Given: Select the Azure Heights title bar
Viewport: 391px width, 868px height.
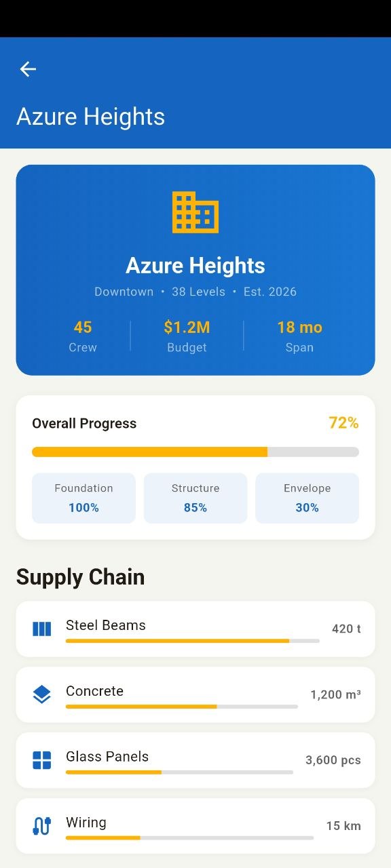Looking at the screenshot, I should pyautogui.click(x=90, y=116).
